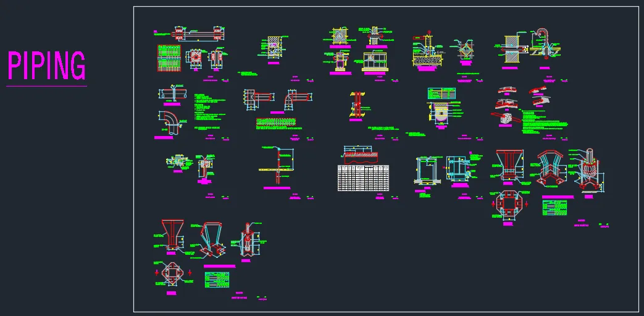The height and width of the screenshot is (316, 644).
Task: Select the red-gridded green table at top left
Action: coord(167,60)
